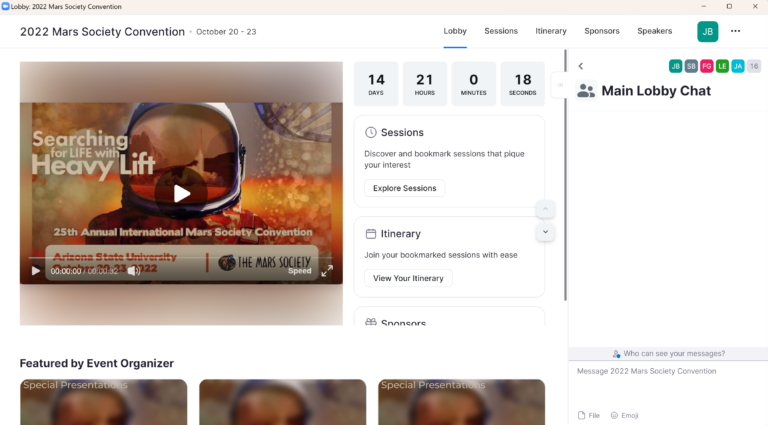
Task: Click the 2022 Mars Society Convention title
Action: tap(102, 32)
